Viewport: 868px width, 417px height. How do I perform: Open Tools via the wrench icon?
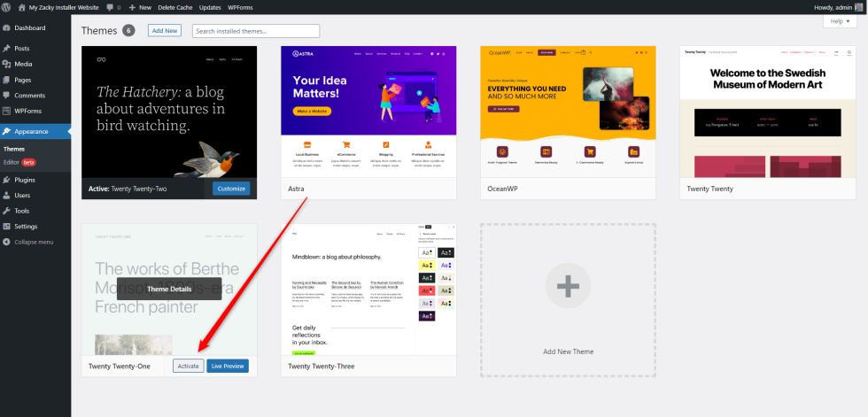tap(7, 211)
